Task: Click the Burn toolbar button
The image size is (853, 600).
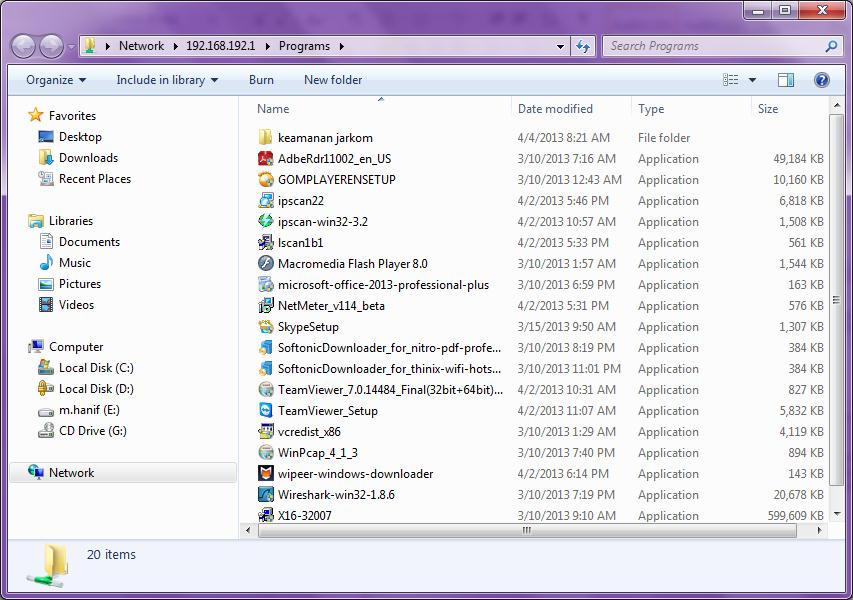Action: tap(261, 80)
